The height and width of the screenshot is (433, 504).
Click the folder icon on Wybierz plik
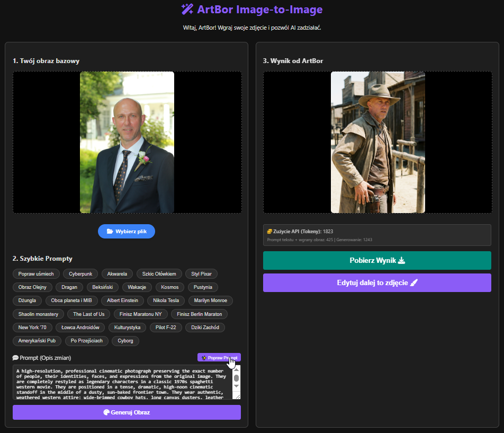110,232
